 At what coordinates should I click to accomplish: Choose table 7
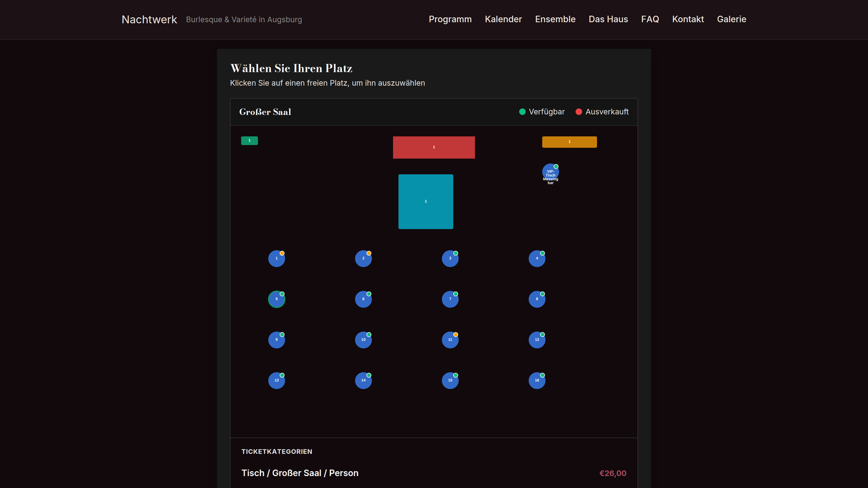tap(450, 299)
